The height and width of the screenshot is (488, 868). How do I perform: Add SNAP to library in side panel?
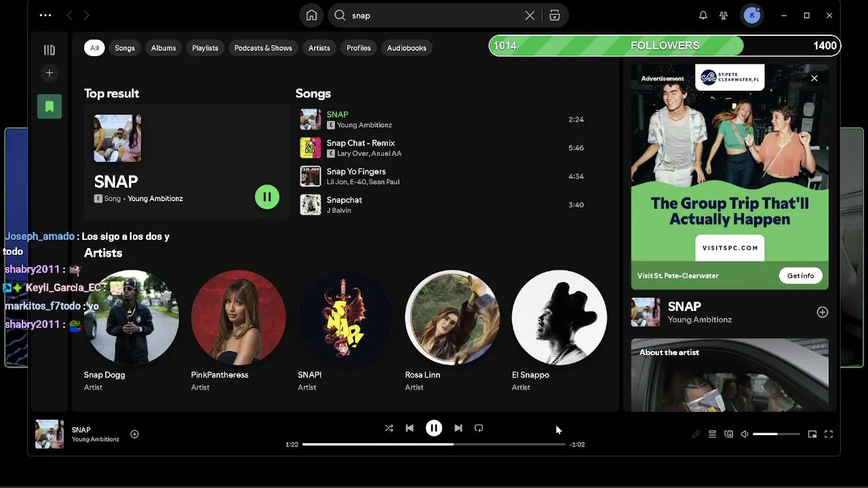click(822, 312)
